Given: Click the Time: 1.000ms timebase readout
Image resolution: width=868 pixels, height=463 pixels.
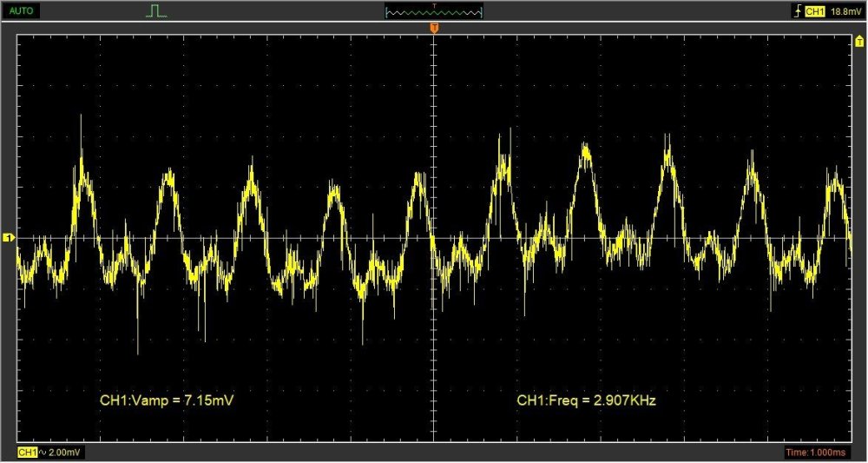Looking at the screenshot, I should click(822, 453).
